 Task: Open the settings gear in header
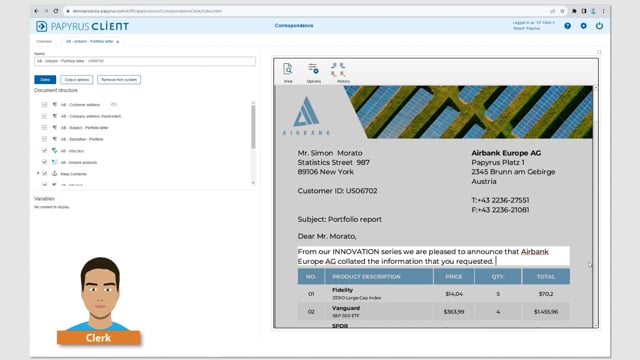[x=583, y=26]
